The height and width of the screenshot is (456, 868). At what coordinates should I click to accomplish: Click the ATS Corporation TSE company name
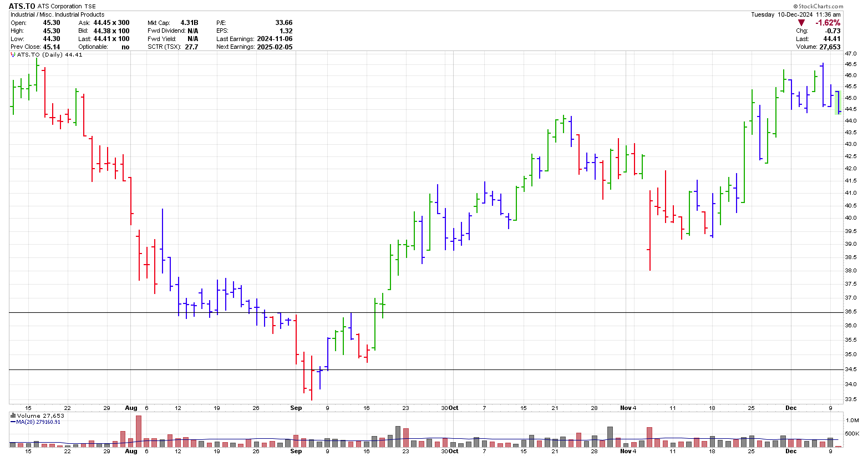point(67,7)
